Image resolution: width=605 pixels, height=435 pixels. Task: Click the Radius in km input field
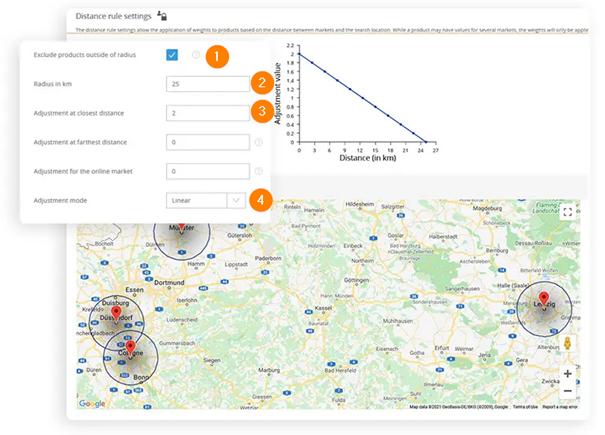pos(208,84)
